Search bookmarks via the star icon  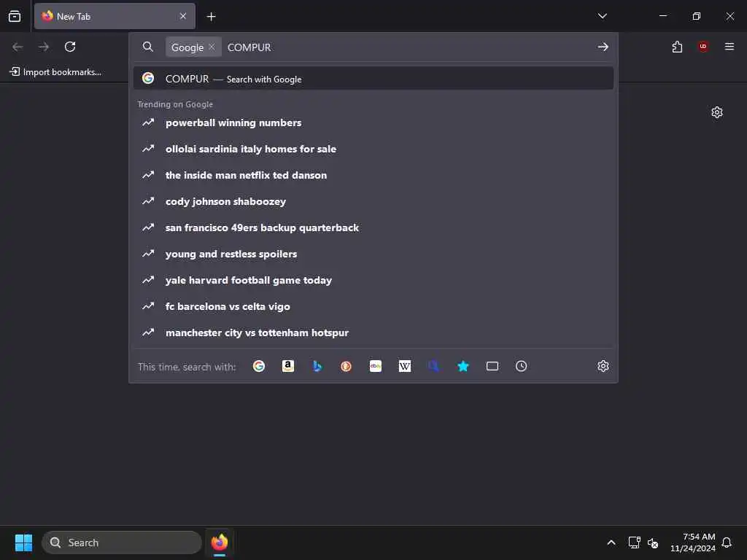point(463,366)
